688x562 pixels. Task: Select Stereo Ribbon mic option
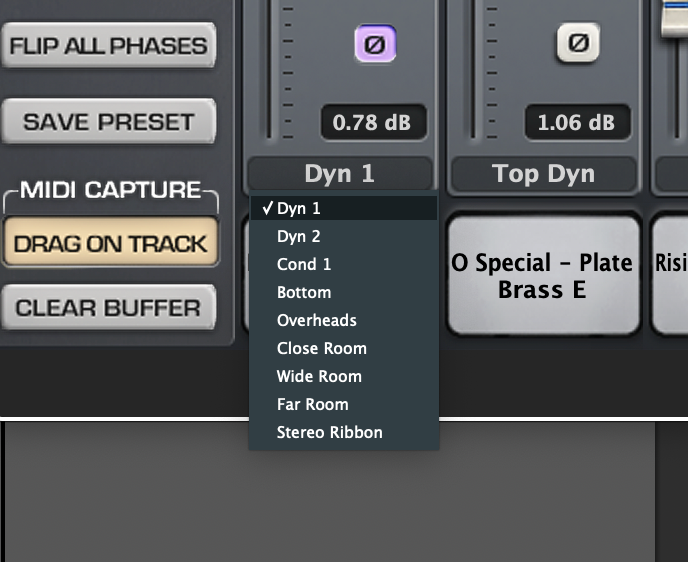344,433
